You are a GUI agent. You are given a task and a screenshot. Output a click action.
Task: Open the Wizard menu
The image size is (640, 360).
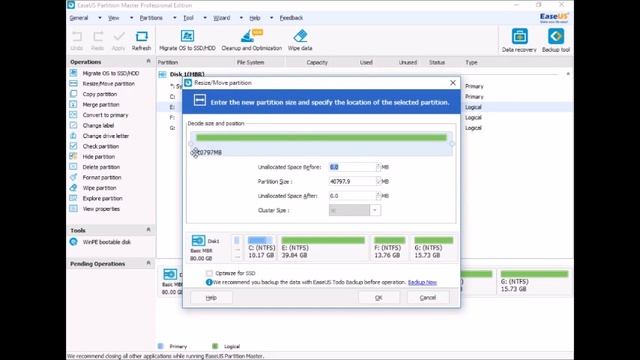coord(222,18)
